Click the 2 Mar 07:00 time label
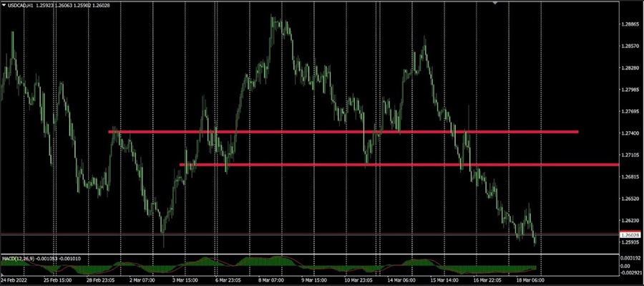 pos(142,280)
